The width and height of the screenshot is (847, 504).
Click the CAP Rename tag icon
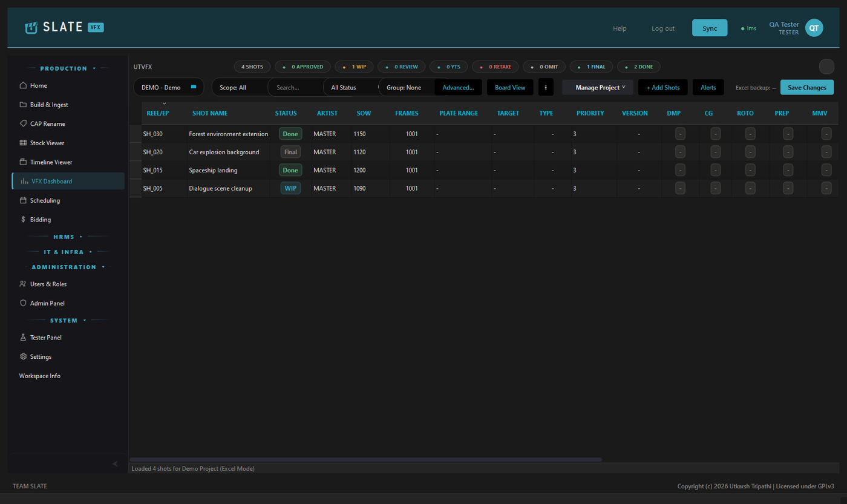(23, 124)
